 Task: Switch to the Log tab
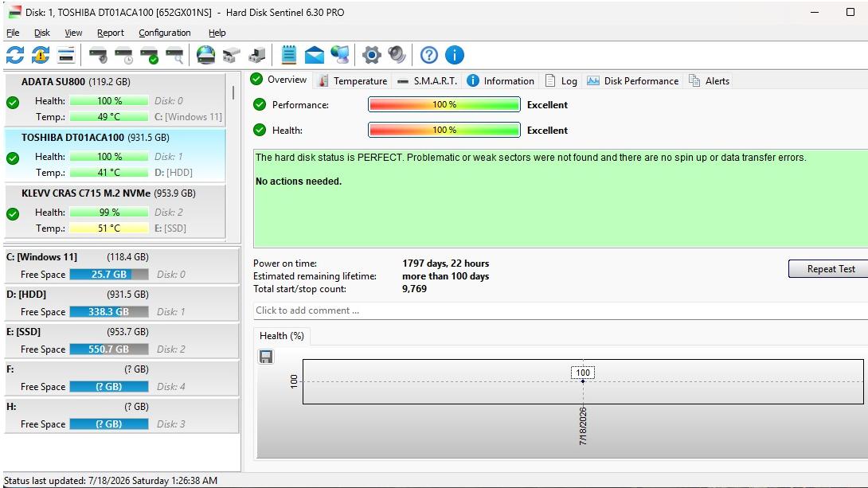pyautogui.click(x=561, y=80)
